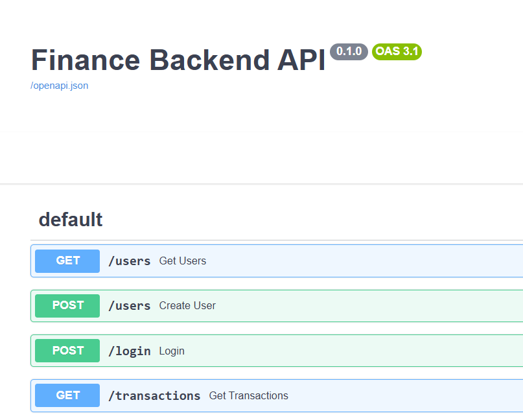Click the POST badge for Create User

(67, 305)
